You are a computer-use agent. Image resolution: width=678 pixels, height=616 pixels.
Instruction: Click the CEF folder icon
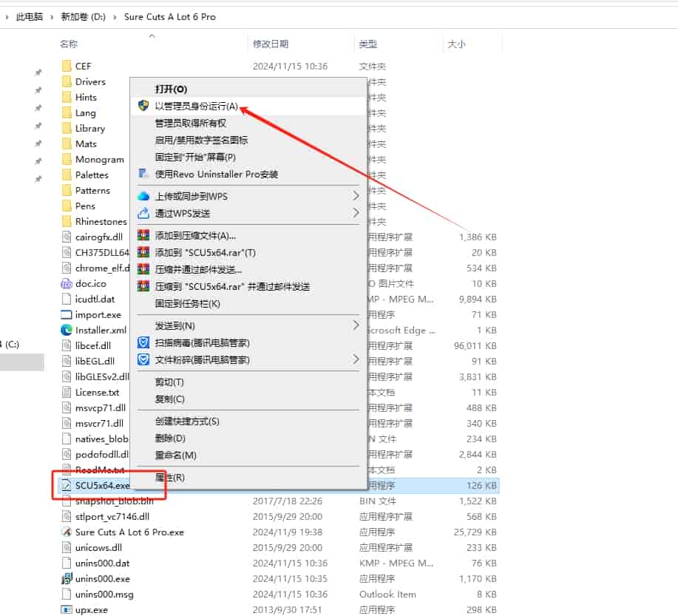click(x=67, y=66)
